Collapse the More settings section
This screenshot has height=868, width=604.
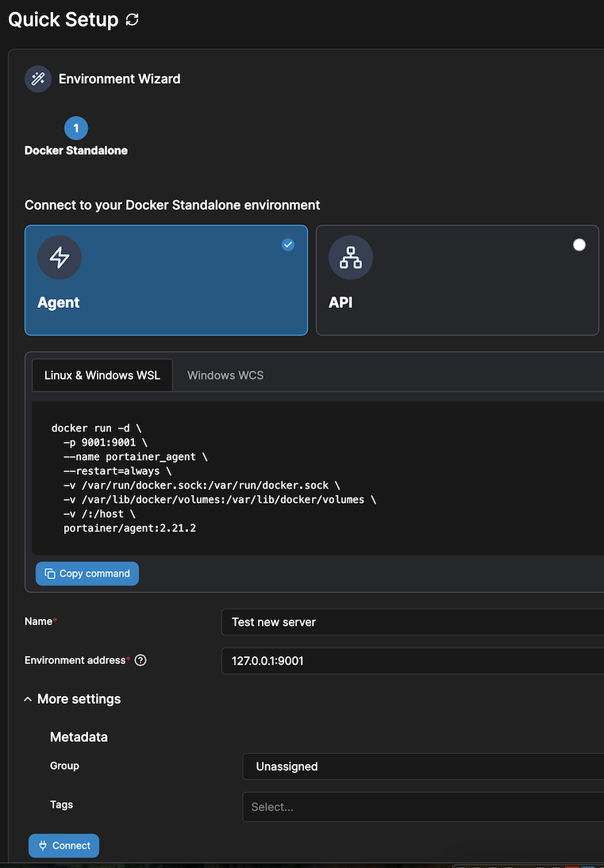(71, 699)
